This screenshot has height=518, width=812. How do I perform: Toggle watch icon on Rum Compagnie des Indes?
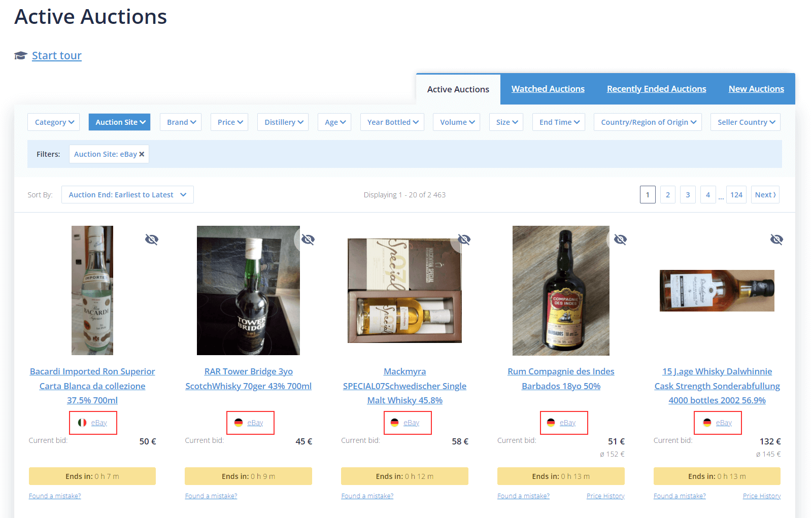click(620, 239)
